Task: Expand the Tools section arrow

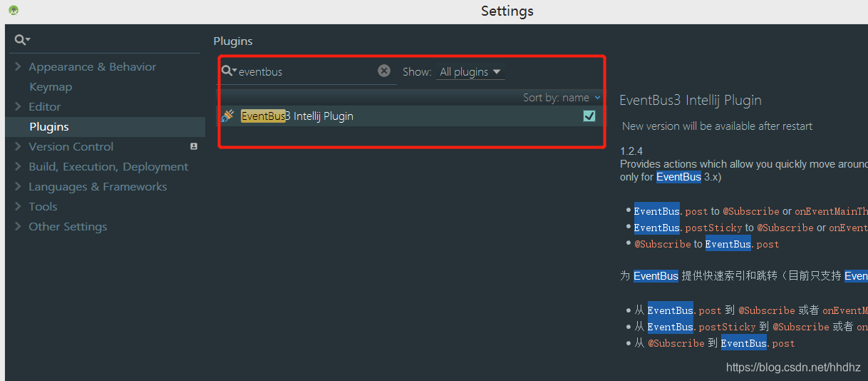Action: pos(18,206)
